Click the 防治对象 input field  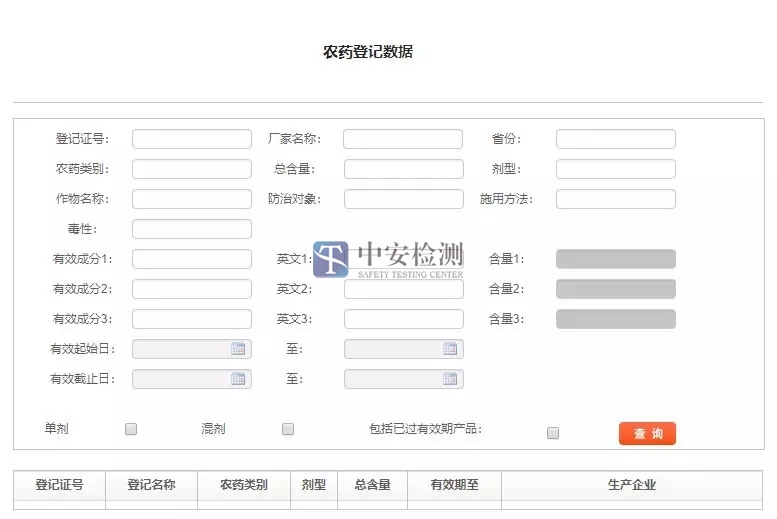(403, 199)
